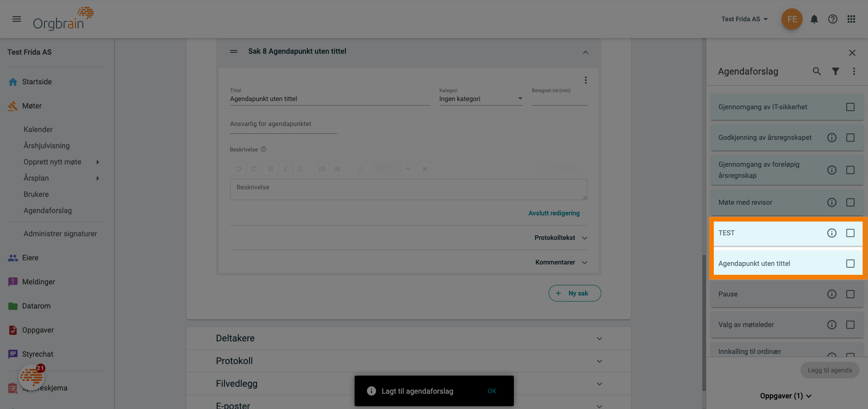Show info for TEST suggestion
868x409 pixels.
tap(832, 233)
